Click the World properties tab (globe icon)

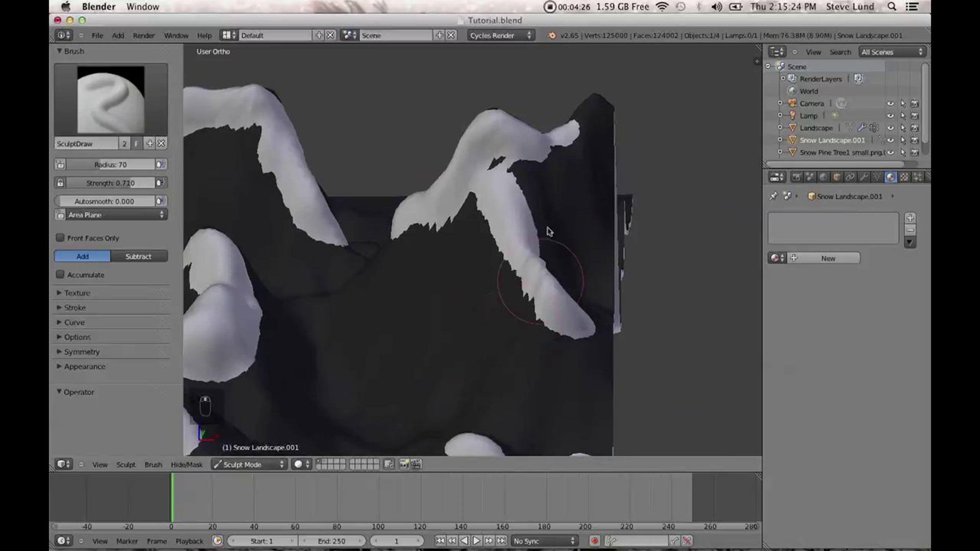point(823,177)
